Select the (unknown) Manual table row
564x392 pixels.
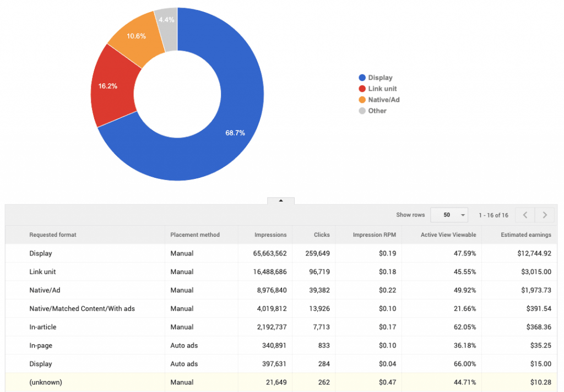pyautogui.click(x=281, y=382)
